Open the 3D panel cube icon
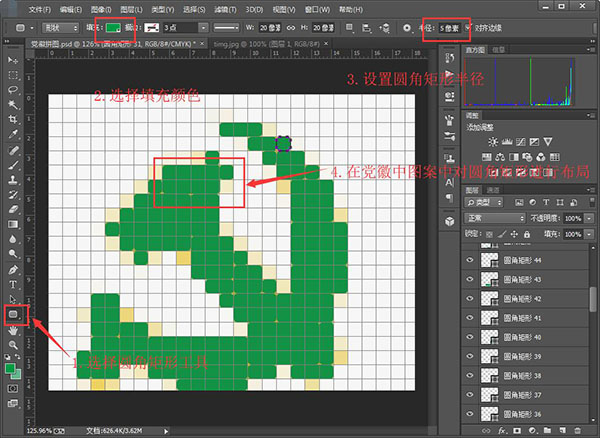 click(450, 221)
